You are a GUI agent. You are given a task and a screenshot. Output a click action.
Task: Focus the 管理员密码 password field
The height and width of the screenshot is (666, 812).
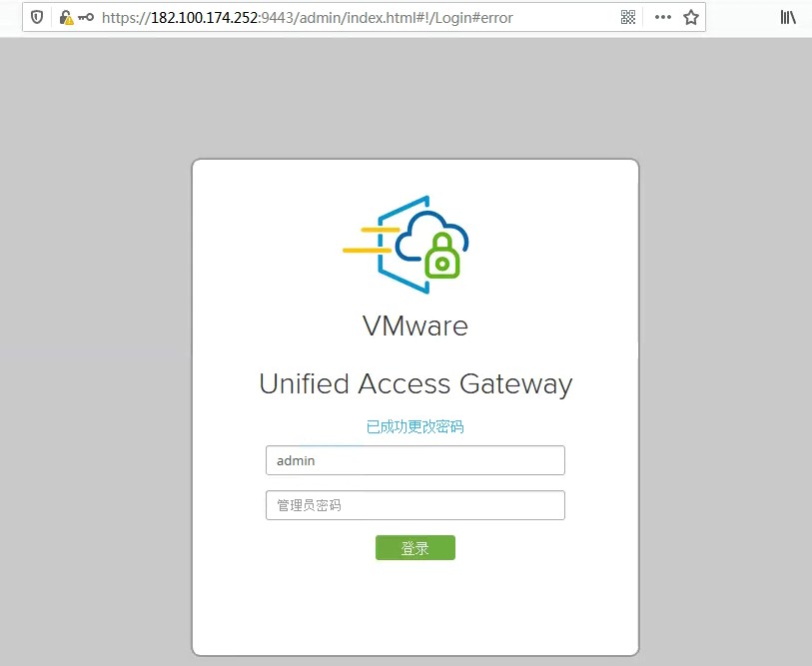(415, 505)
